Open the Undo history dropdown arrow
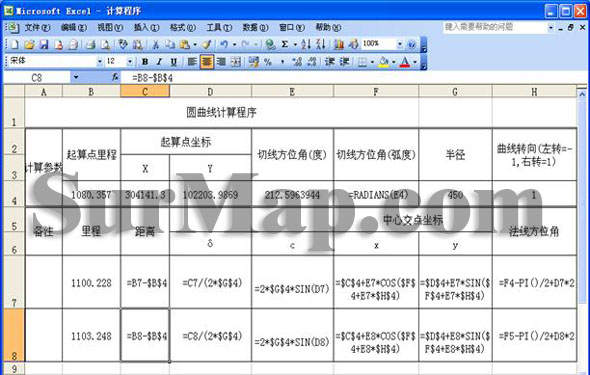590x375 pixels. pos(234,44)
